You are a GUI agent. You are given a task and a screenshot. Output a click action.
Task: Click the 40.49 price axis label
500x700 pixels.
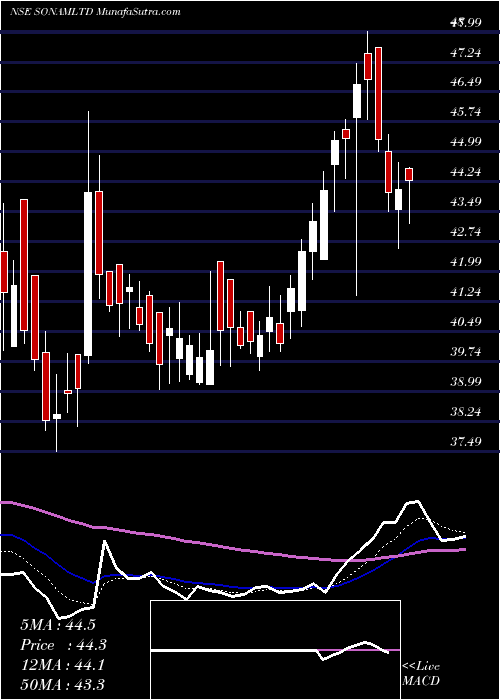point(466,322)
